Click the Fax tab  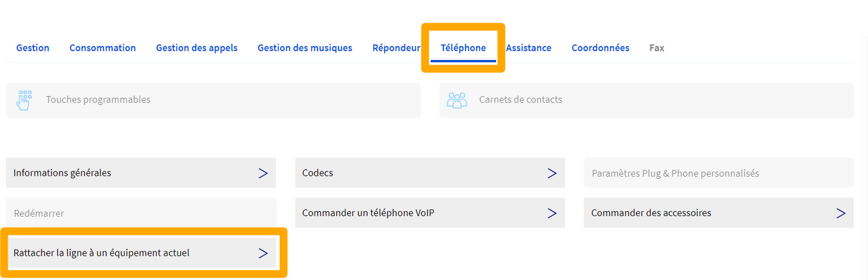coord(657,48)
